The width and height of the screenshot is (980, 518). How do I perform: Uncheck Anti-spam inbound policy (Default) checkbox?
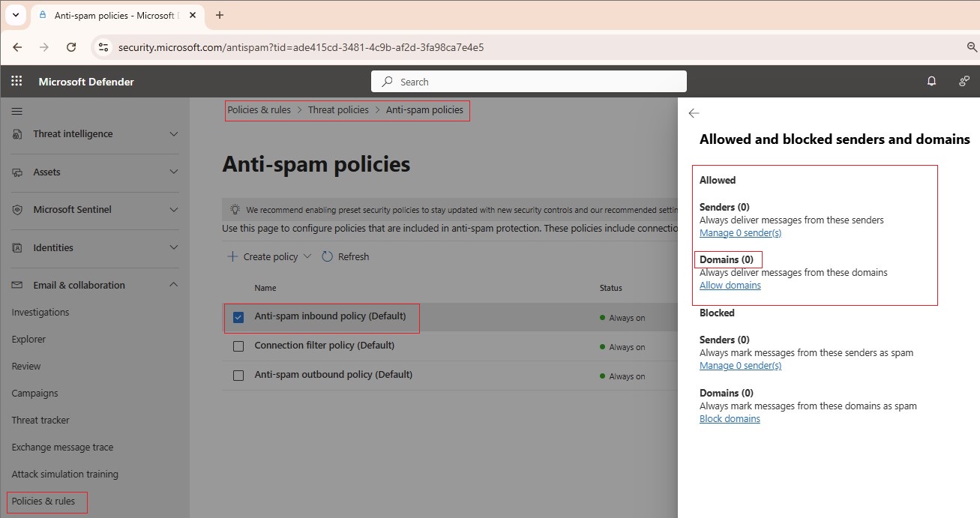238,318
